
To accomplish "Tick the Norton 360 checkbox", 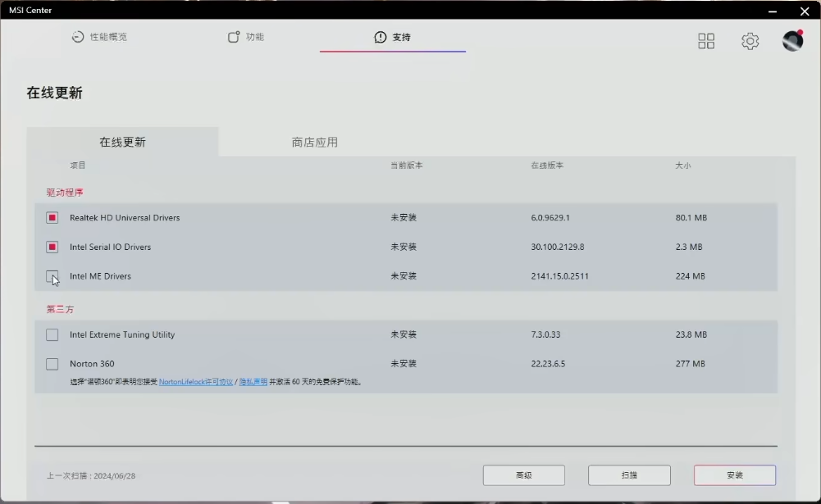I will [52, 364].
